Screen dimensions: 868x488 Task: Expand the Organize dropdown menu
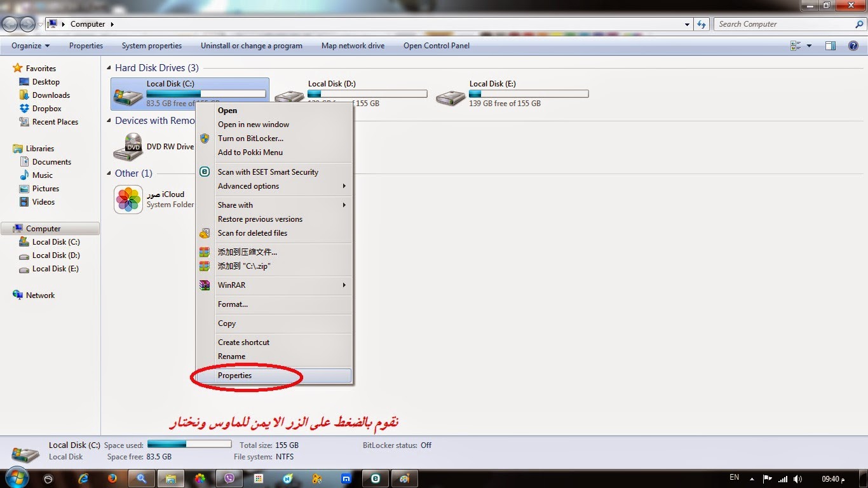30,46
